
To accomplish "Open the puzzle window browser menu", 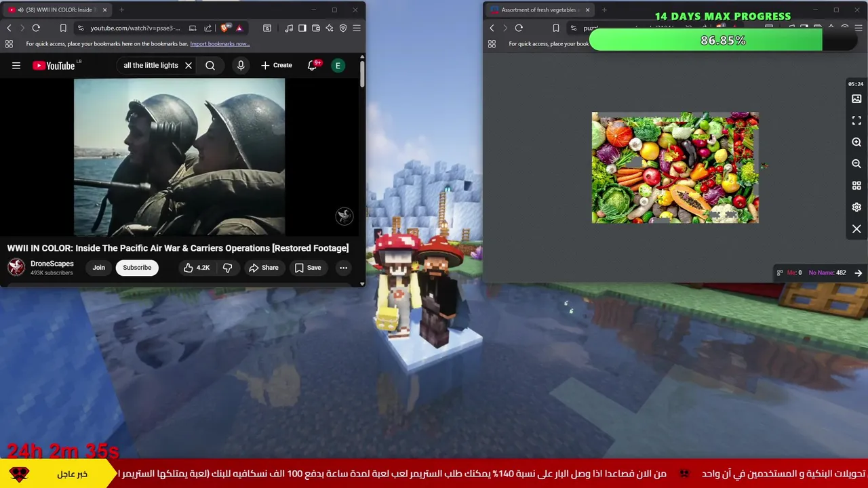I will [x=859, y=28].
